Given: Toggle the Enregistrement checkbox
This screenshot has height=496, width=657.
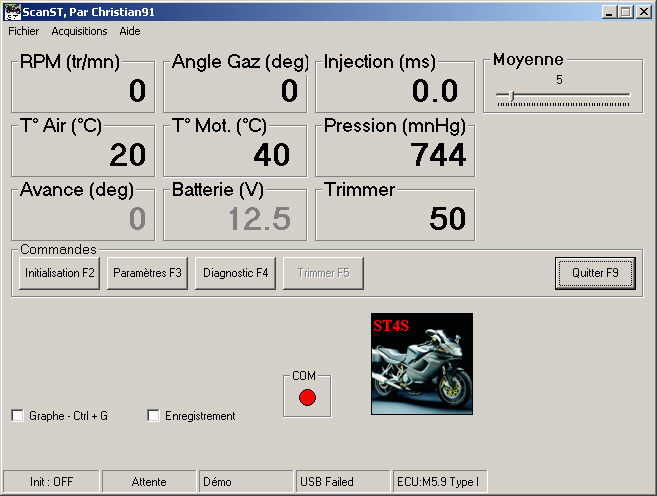Looking at the screenshot, I should click(153, 416).
